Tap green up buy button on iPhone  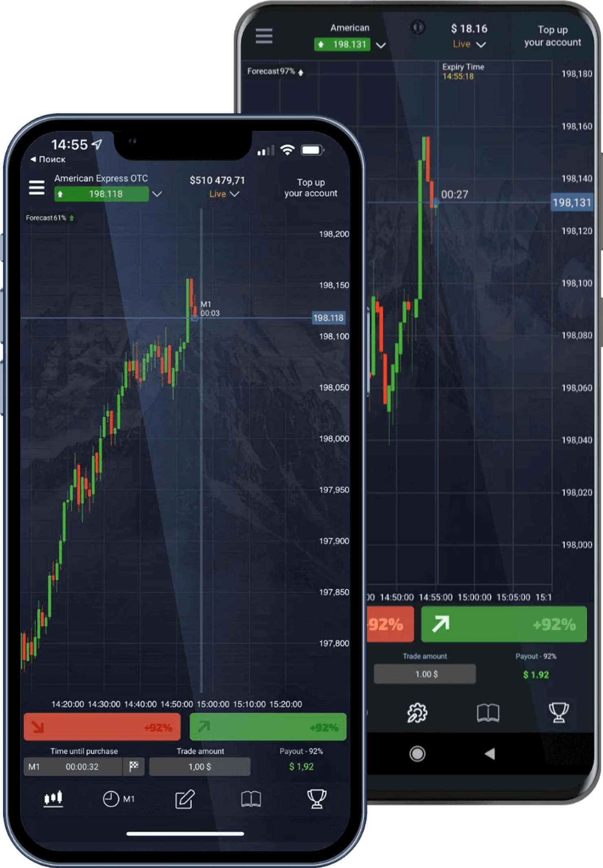coord(268,727)
